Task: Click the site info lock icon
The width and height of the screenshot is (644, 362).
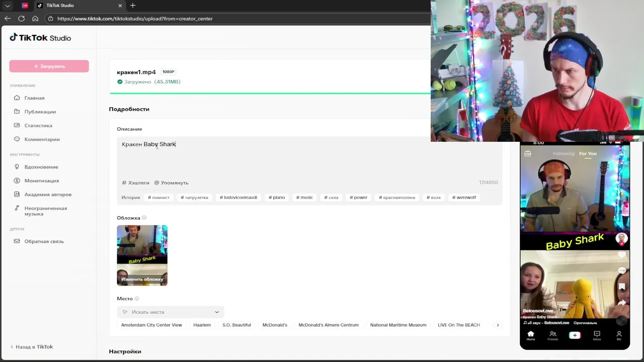Action: tap(50, 19)
